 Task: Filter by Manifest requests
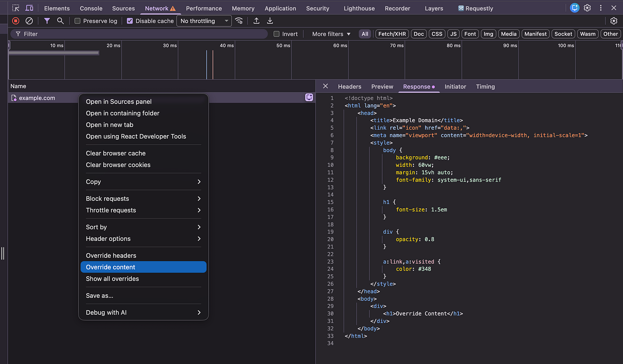pos(535,34)
